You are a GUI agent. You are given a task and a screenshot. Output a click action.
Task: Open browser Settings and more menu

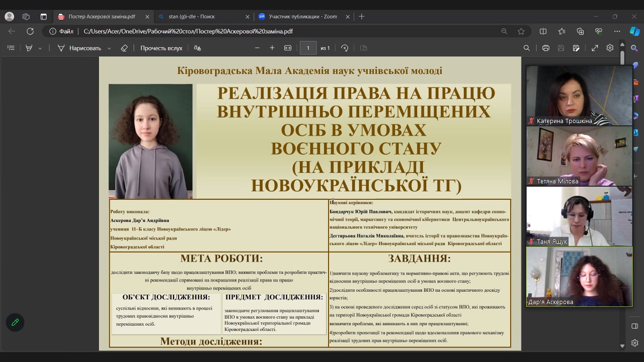(x=617, y=31)
